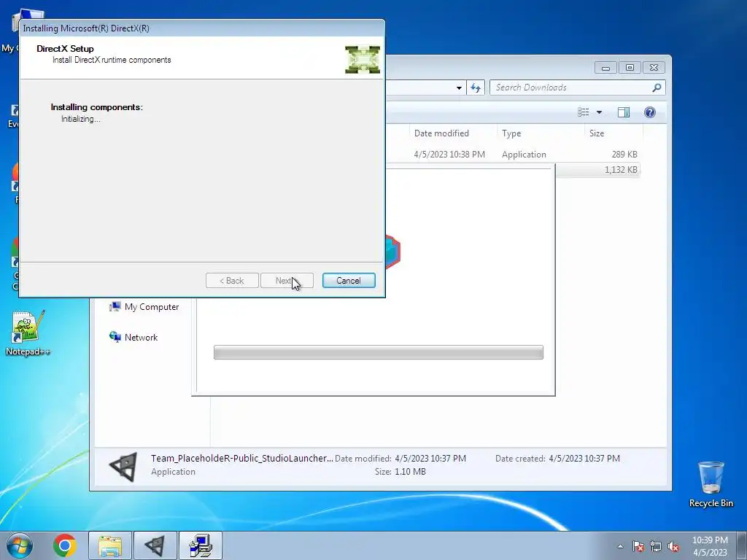This screenshot has height=560, width=747.
Task: Open My Computer in the navigation pane
Action: pos(144,307)
